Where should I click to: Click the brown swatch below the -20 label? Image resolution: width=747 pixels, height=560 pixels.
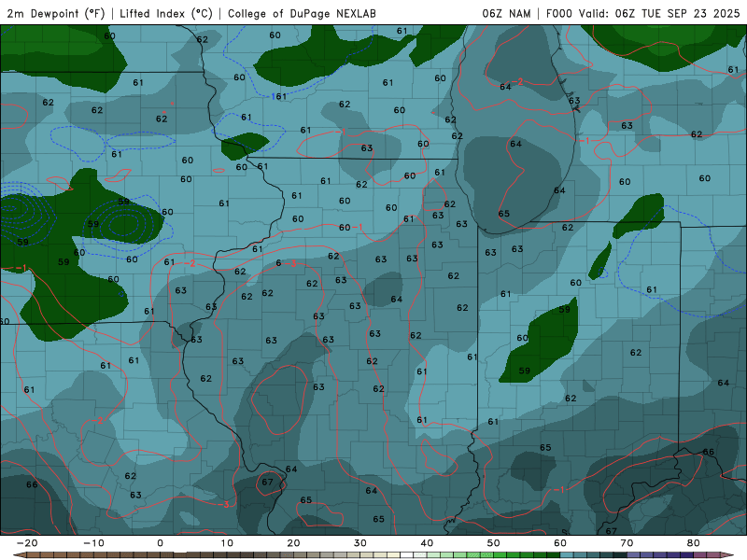click(33, 555)
